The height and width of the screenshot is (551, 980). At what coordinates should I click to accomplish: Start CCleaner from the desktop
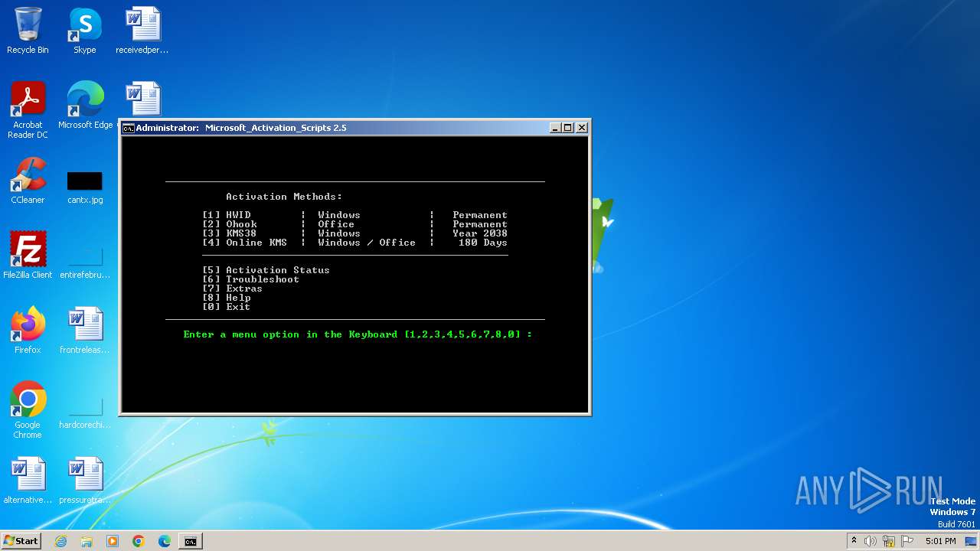[x=28, y=181]
